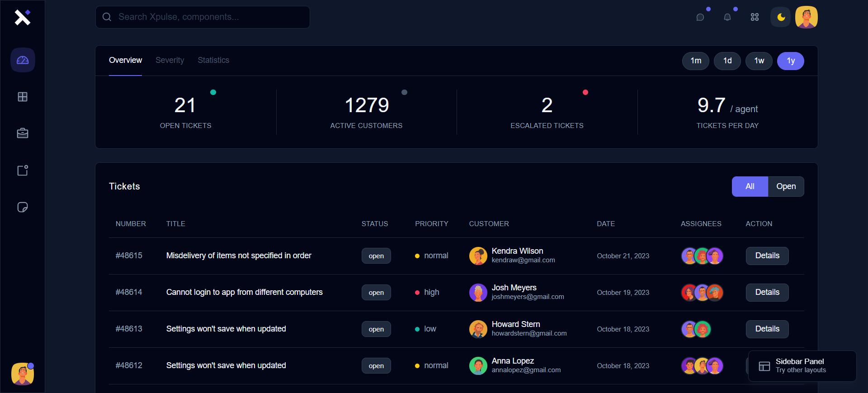Open the briefcase icon in sidebar
The image size is (868, 393).
tap(23, 133)
